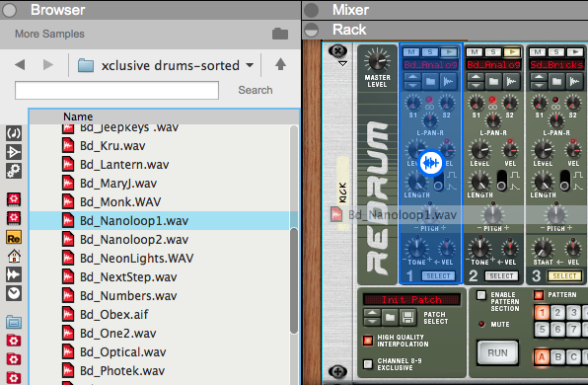Image resolution: width=588 pixels, height=385 pixels.
Task: Fold the Redrum device with its triangle
Action: click(342, 63)
